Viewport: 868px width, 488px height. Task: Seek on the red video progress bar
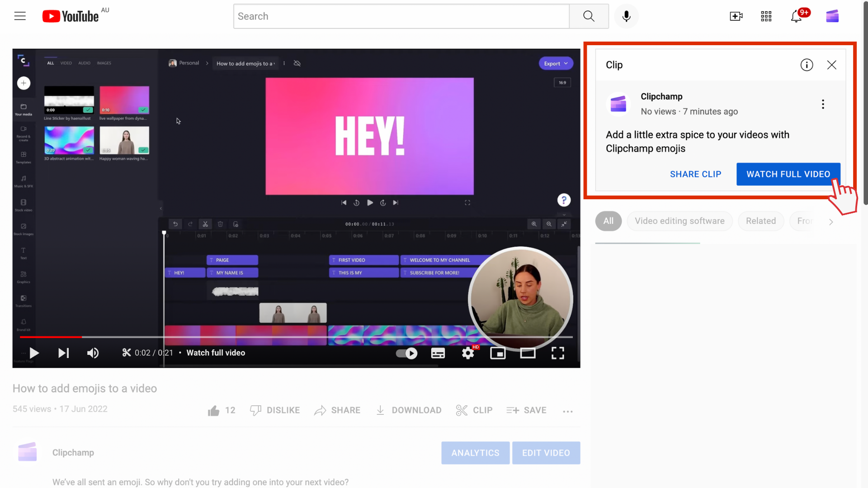click(x=296, y=337)
